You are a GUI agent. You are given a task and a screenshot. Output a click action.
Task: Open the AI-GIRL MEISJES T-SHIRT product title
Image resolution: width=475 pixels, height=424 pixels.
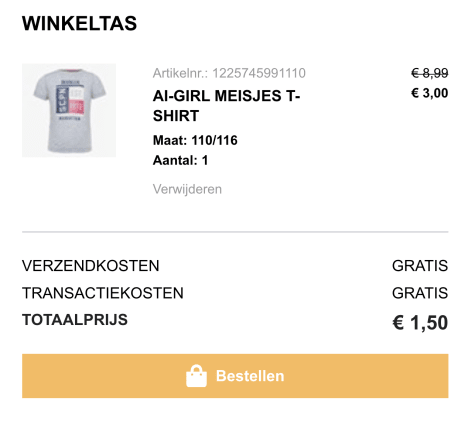coord(227,106)
